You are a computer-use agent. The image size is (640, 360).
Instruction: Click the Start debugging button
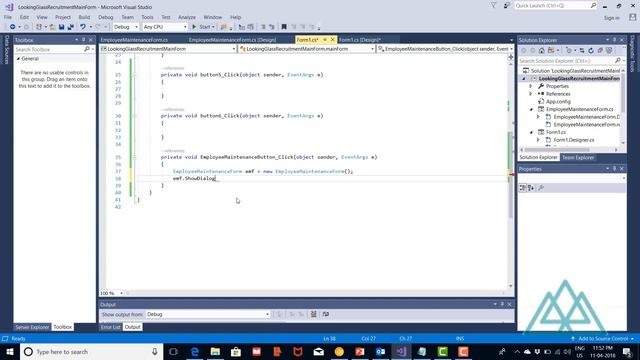[x=203, y=27]
